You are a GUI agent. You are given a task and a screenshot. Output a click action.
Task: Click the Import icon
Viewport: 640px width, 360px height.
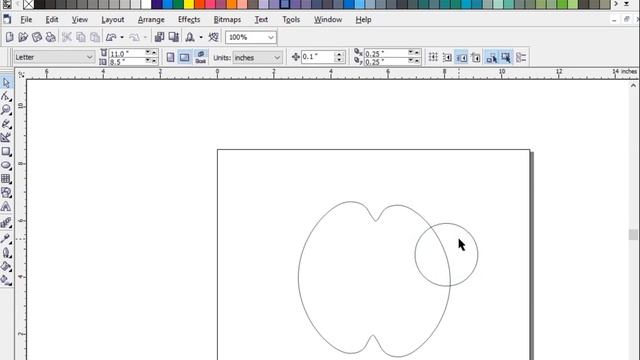[159, 37]
